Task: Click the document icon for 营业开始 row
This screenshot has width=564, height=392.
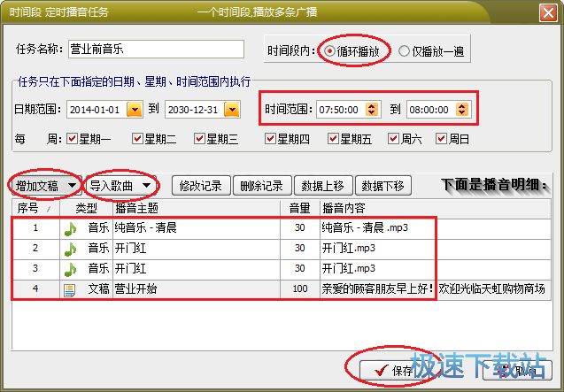Action: coord(69,290)
